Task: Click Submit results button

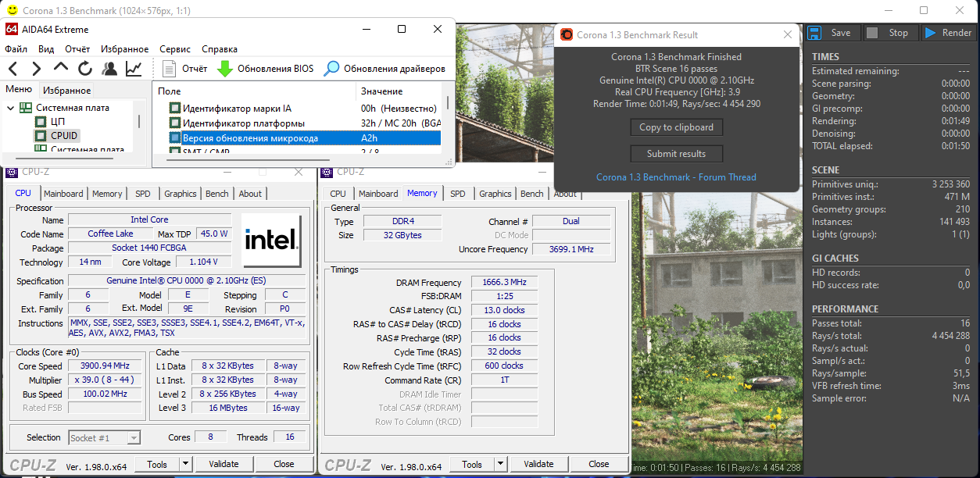Action: (x=677, y=154)
